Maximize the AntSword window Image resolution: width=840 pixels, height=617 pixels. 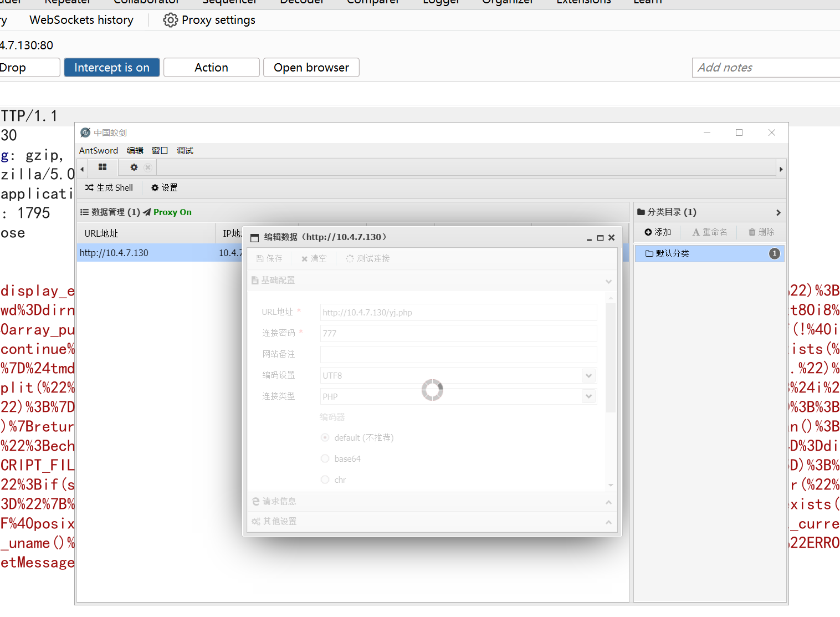[739, 132]
